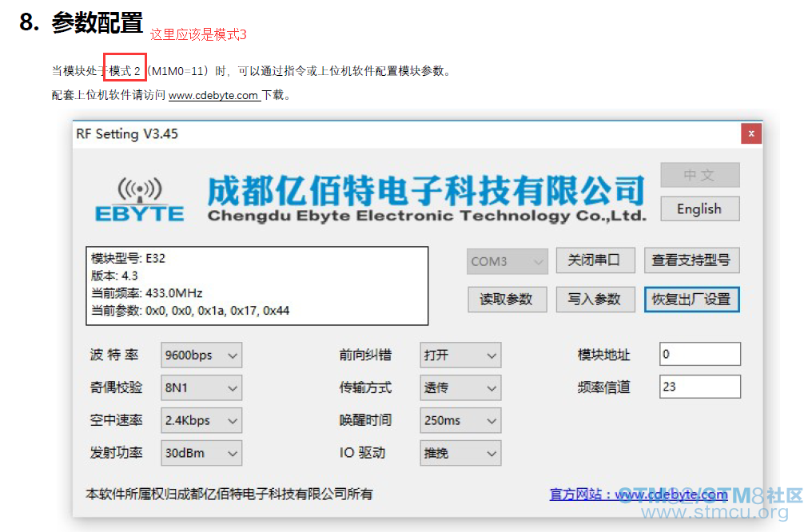The width and height of the screenshot is (808, 532).
Task: Click the 模块地址 input field
Action: pyautogui.click(x=700, y=354)
